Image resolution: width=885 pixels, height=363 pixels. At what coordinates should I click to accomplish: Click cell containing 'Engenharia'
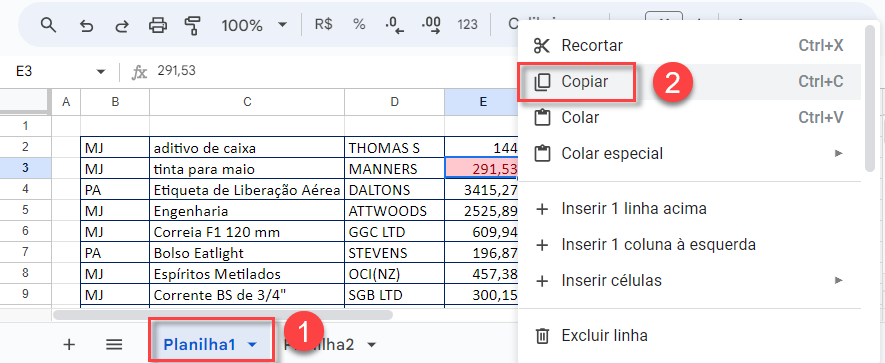pos(247,211)
